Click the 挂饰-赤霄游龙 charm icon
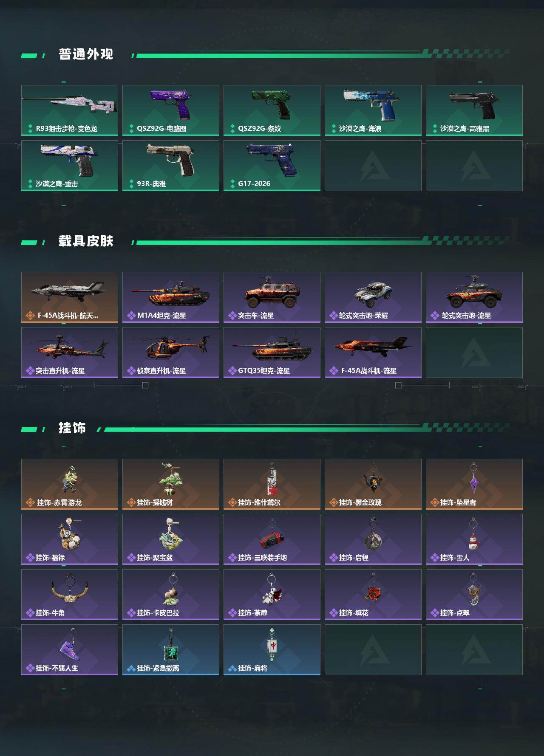This screenshot has height=756, width=544. point(70,484)
